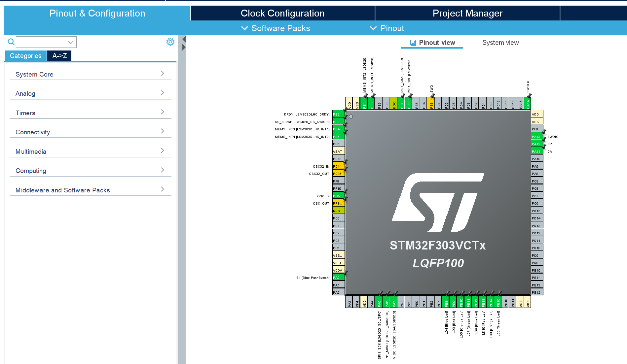This screenshot has width=627, height=364.
Task: Click the search magnifier icon
Action: [x=11, y=42]
